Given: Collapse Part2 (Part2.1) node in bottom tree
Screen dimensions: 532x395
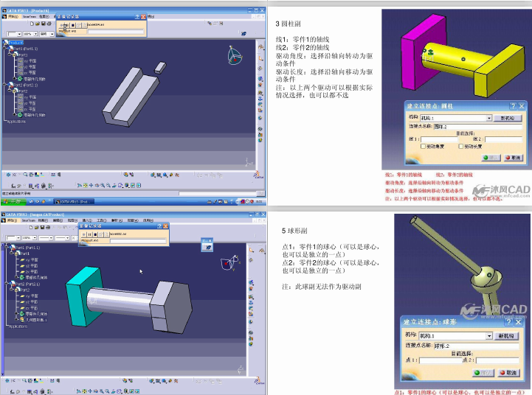Looking at the screenshot, I should pyautogui.click(x=6, y=284).
